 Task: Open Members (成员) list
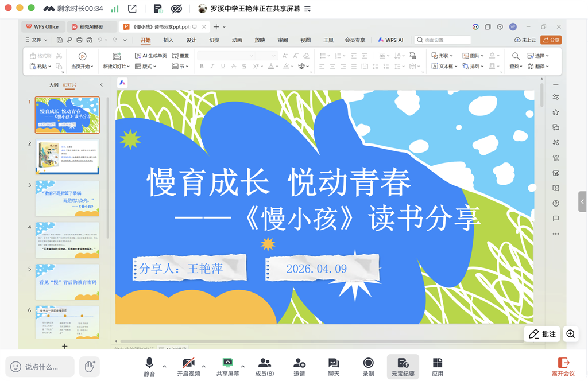click(x=264, y=367)
